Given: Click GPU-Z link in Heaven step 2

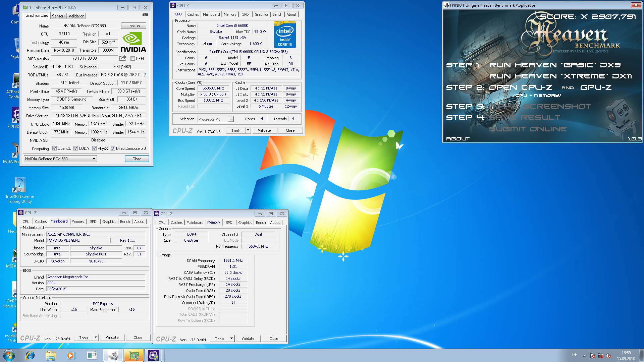Looking at the screenshot, I should (596, 87).
